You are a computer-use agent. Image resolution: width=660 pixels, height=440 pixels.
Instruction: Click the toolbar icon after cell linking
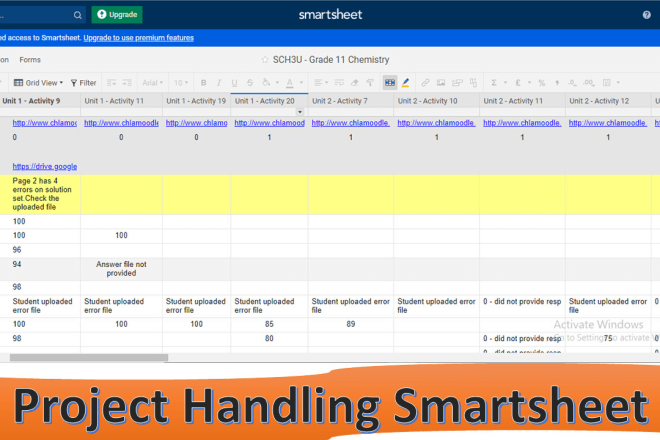(x=474, y=83)
